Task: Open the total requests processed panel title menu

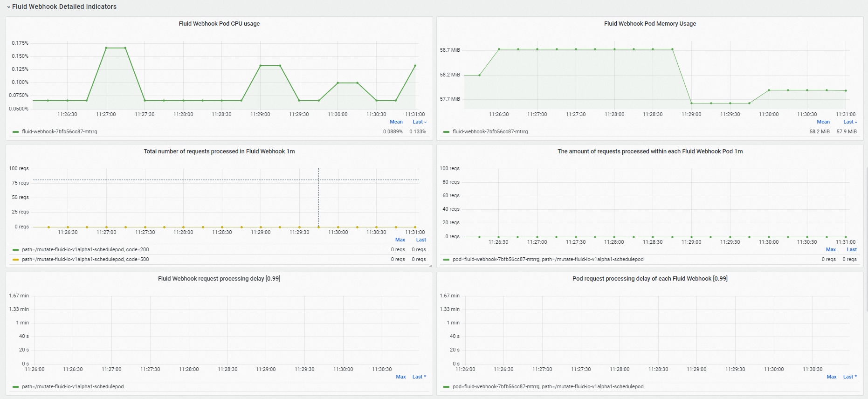Action: point(219,151)
